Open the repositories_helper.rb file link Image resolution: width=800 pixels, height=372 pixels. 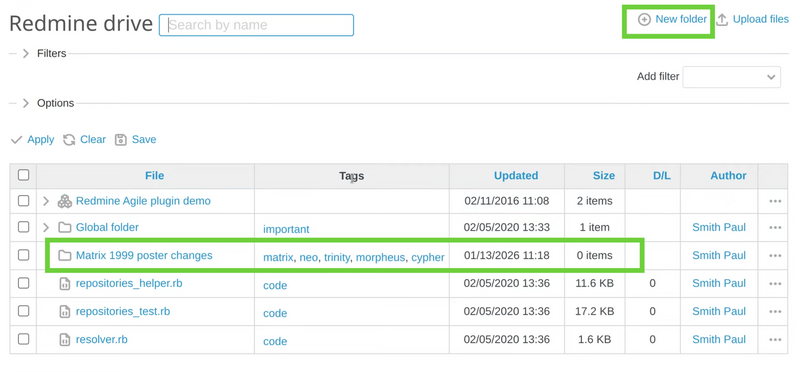129,283
